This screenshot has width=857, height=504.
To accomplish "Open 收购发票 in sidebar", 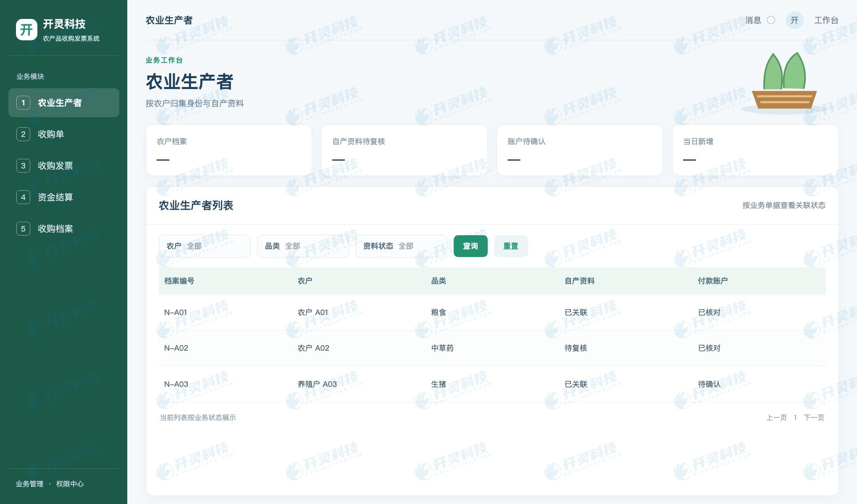I will tap(64, 165).
